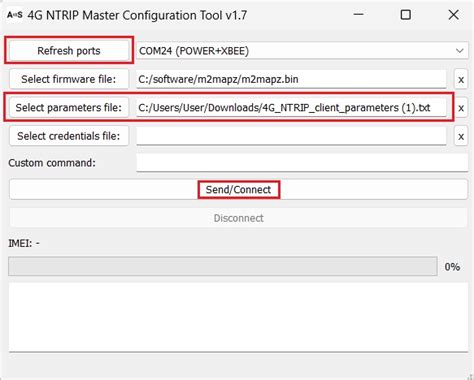Open the COM24 (POWER+XBEE) port dropdown

click(x=302, y=51)
